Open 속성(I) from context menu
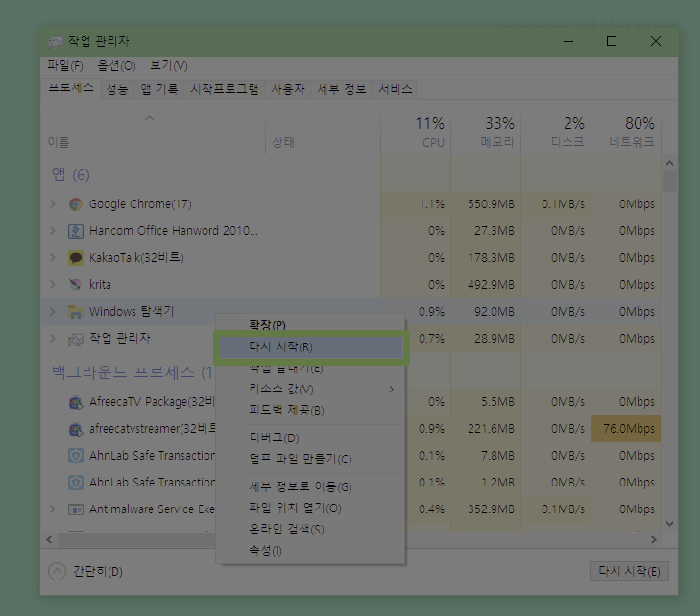This screenshot has width=700, height=616. click(x=311, y=550)
